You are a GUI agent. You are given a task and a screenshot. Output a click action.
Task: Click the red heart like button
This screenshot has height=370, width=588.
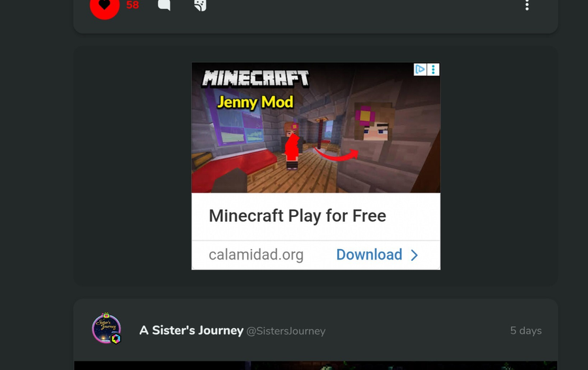[105, 6]
